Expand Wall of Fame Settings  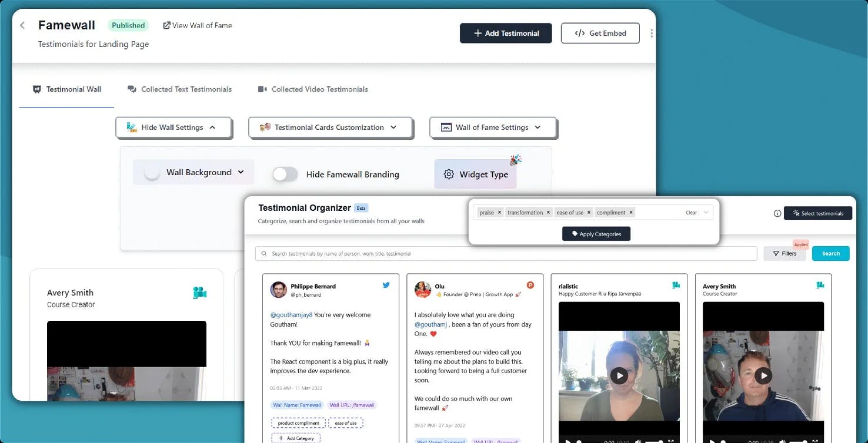(x=493, y=127)
